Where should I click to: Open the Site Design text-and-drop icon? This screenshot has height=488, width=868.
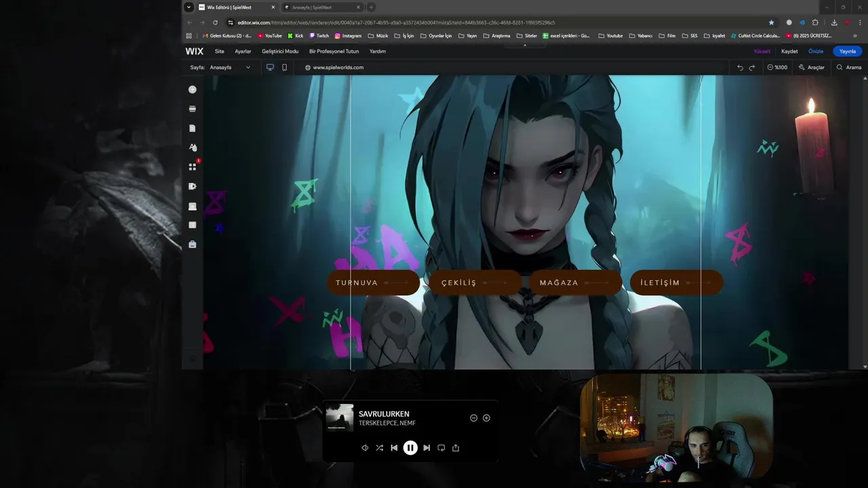pos(193,147)
